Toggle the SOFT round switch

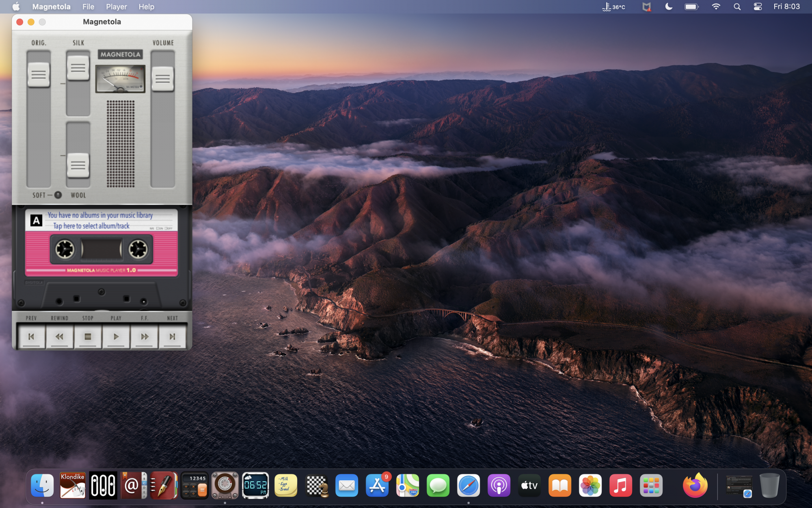58,195
